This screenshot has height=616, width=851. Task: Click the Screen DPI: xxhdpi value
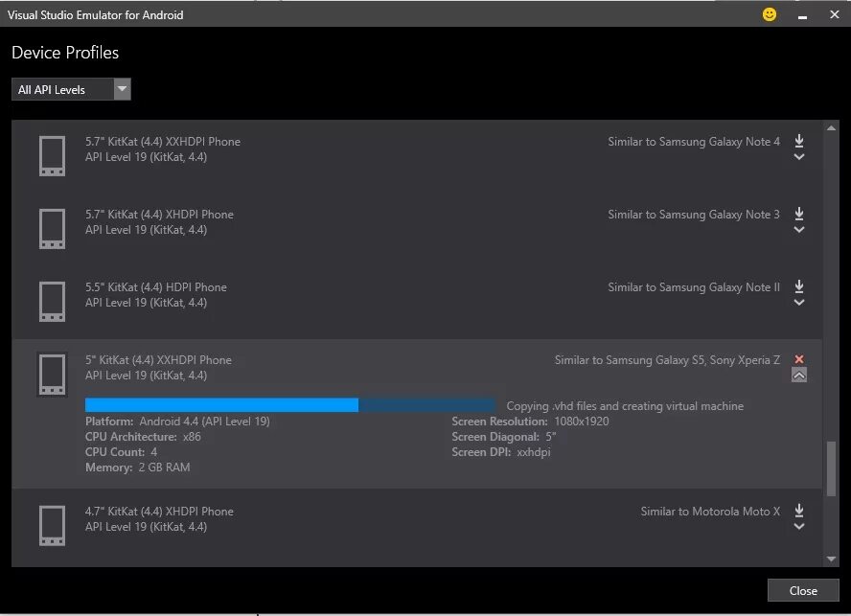pos(534,452)
